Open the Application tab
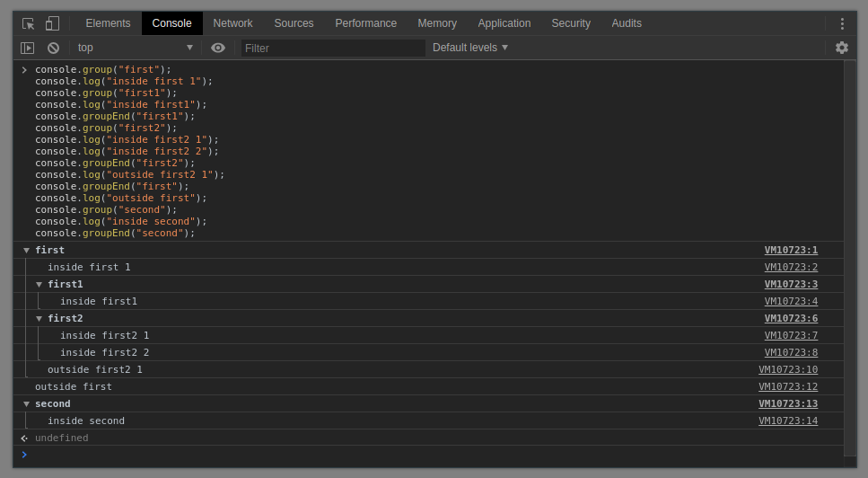Screen dimensions: 868x478 click(504, 23)
